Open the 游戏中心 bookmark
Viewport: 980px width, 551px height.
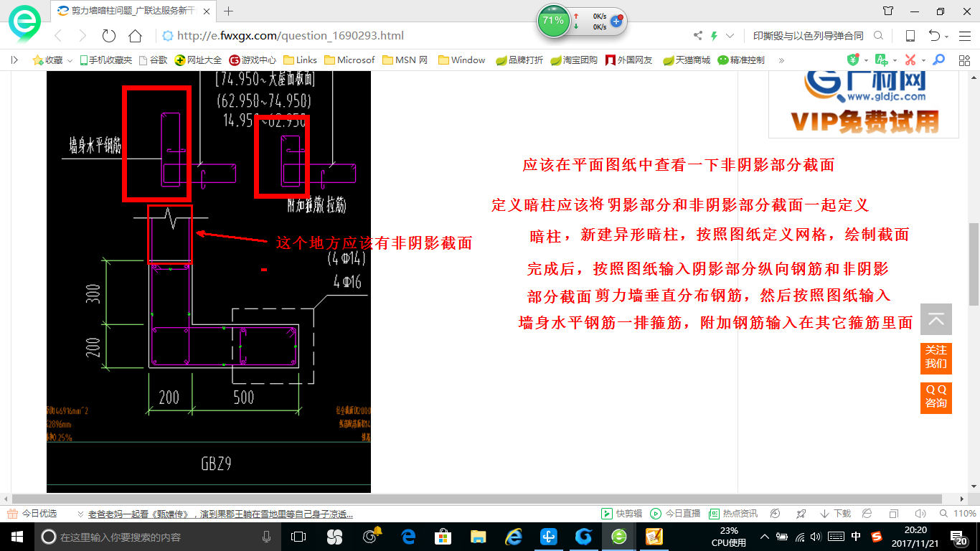coord(253,60)
